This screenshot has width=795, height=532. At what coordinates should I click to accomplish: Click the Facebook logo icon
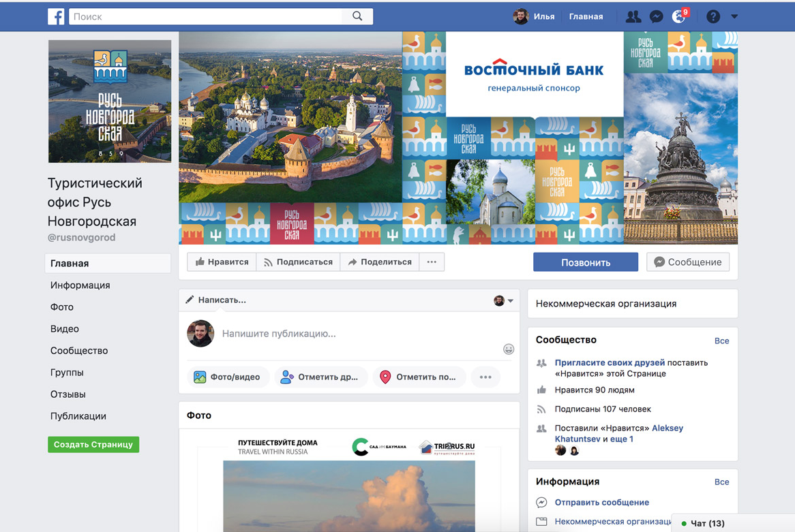coord(56,17)
